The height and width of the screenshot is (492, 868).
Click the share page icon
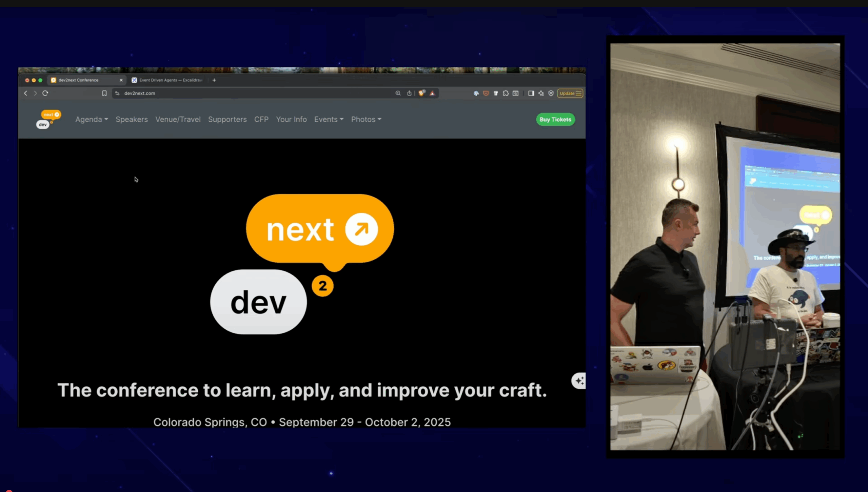[x=409, y=93]
